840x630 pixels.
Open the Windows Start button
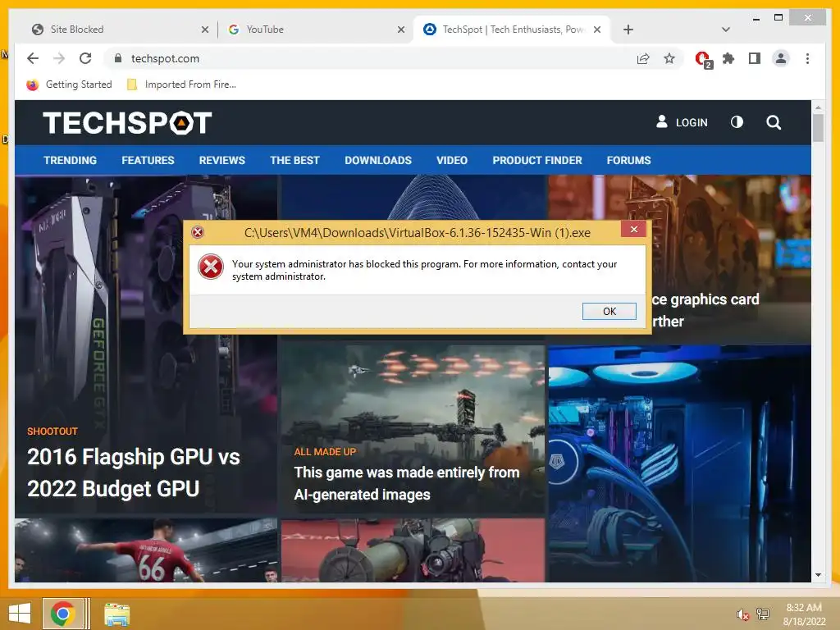pyautogui.click(x=20, y=614)
